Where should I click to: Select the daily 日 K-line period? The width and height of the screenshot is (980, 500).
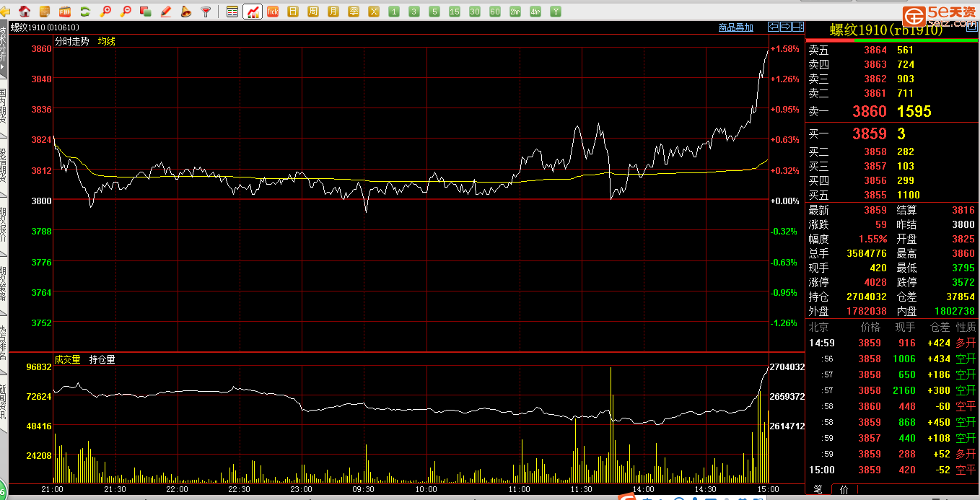coord(293,12)
